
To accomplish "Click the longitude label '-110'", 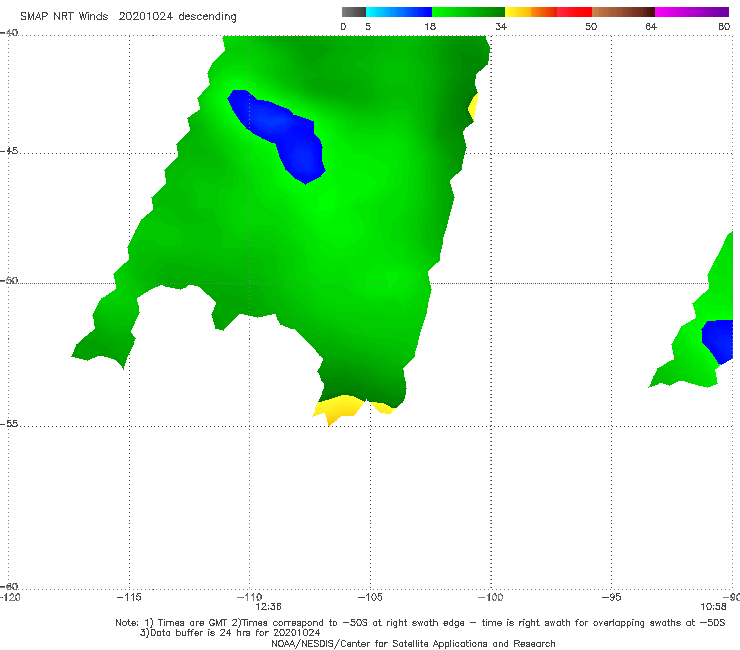I will pos(249,597).
